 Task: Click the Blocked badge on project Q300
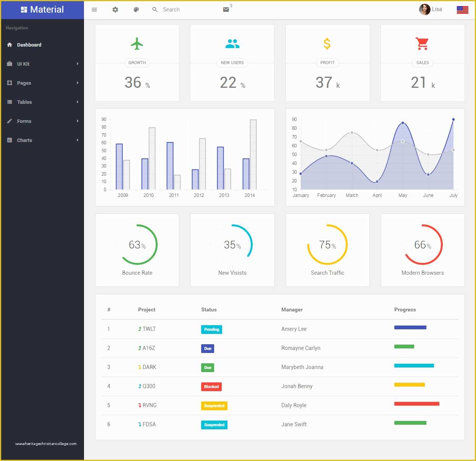click(x=211, y=387)
